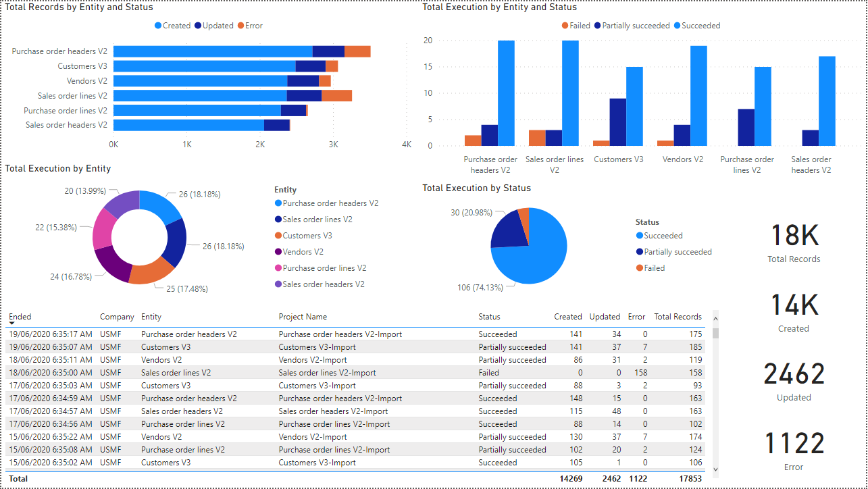Sort the table by Project Name column header

[303, 317]
